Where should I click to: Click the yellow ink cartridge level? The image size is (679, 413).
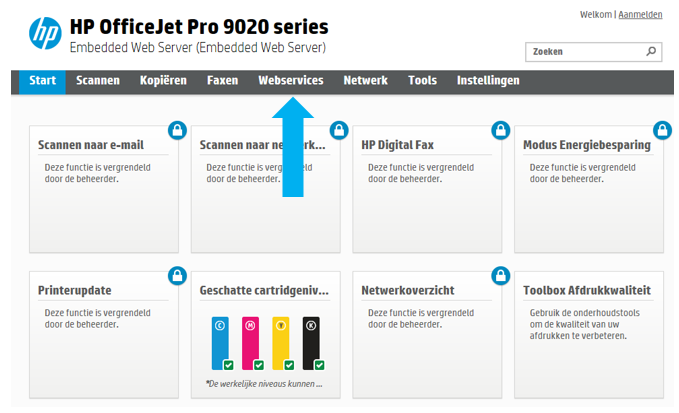[283, 343]
